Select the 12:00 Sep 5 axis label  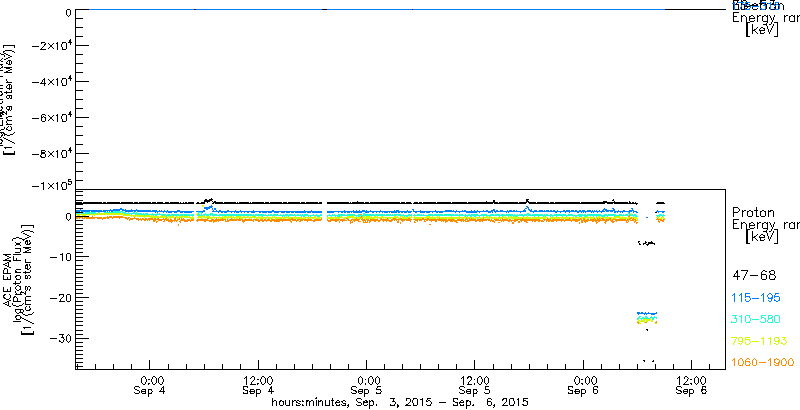click(x=476, y=386)
